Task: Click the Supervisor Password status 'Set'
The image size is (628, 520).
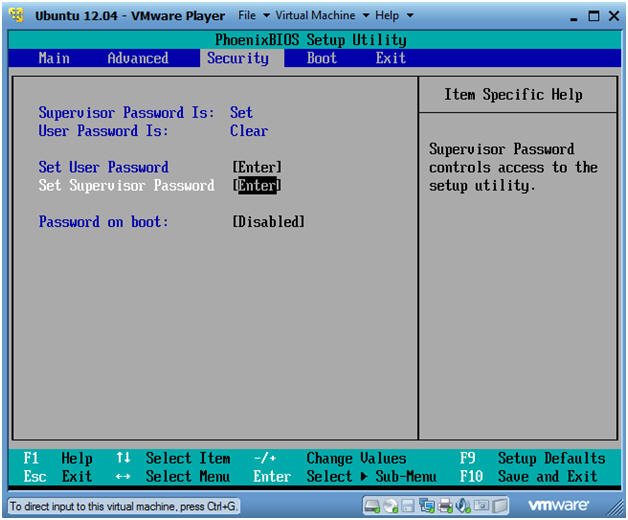Action: coord(241,113)
